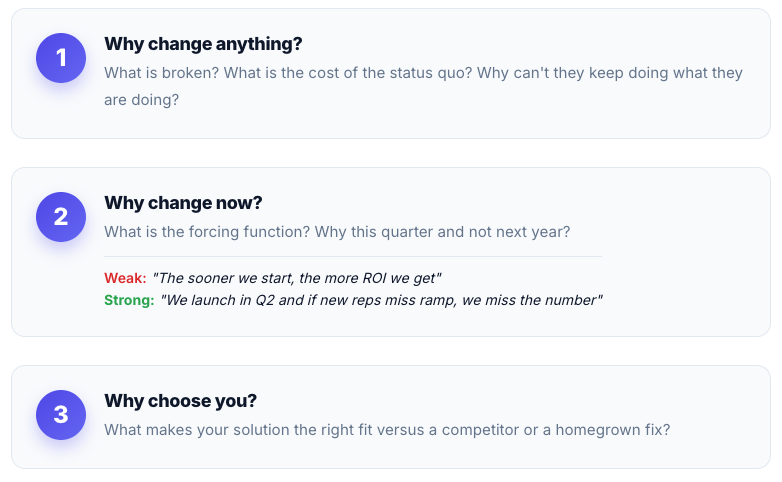
Task: Select the 'Why change now?' heading
Action: (183, 203)
